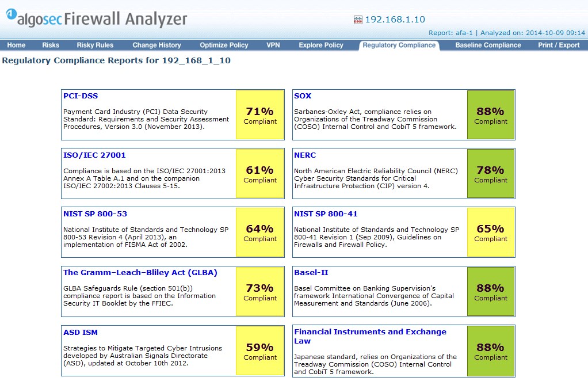Open the NERC report link

tap(305, 155)
